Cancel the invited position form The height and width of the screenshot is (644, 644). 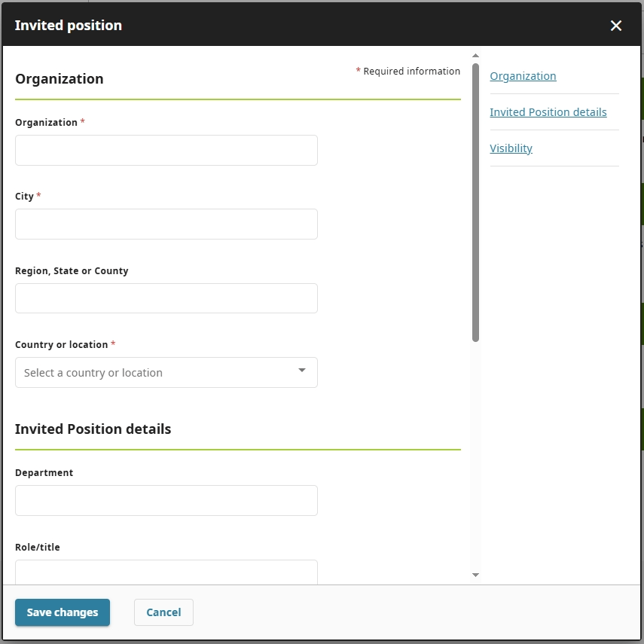coord(163,612)
